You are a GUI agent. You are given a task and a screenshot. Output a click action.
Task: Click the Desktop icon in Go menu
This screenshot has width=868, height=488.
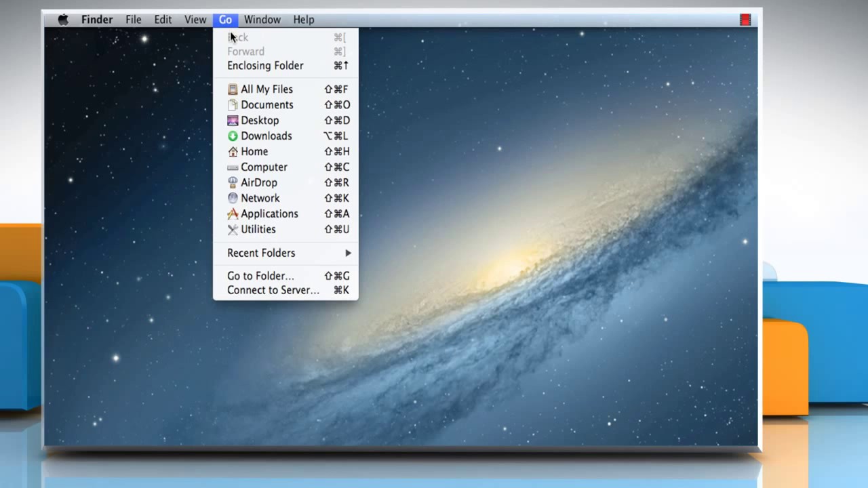tap(233, 121)
